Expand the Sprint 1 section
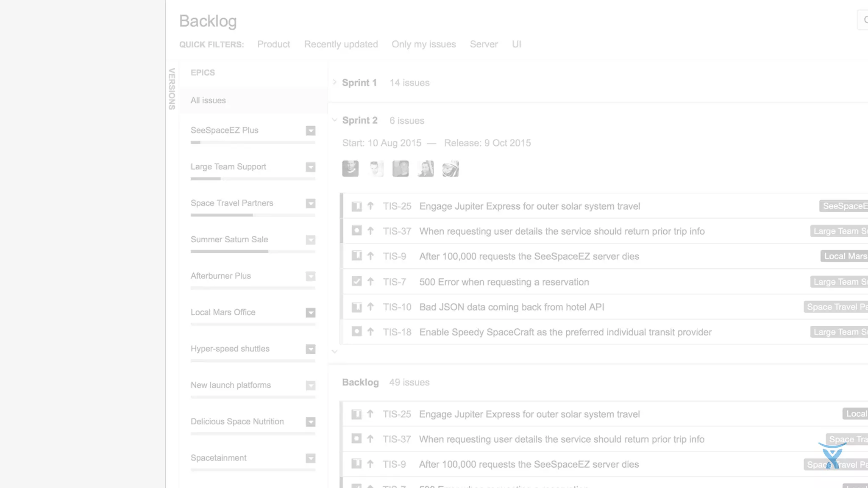Image resolution: width=868 pixels, height=488 pixels. point(334,82)
